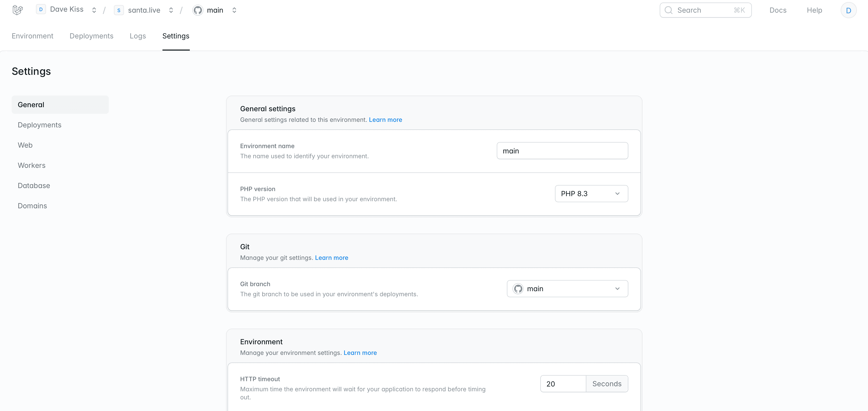Viewport: 868px width, 411px height.
Task: Click the Dave Kiss breadcrumb name
Action: 67,9
